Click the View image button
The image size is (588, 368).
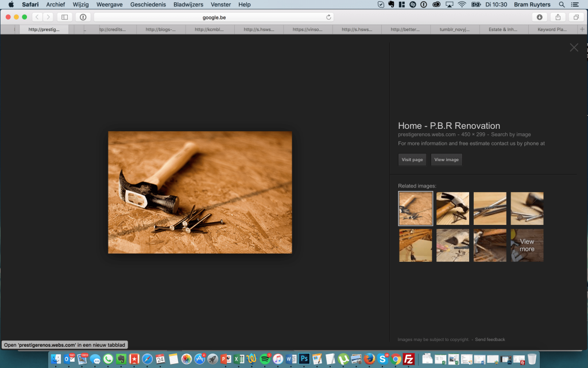point(446,160)
